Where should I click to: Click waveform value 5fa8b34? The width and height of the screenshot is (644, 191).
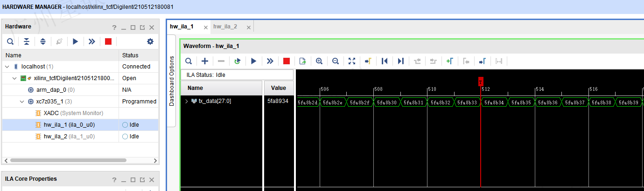[494, 102]
